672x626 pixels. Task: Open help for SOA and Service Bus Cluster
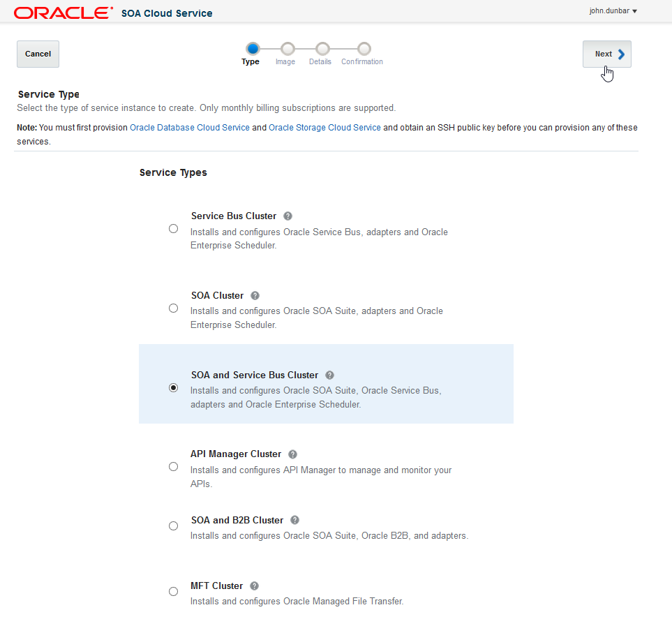pos(329,375)
